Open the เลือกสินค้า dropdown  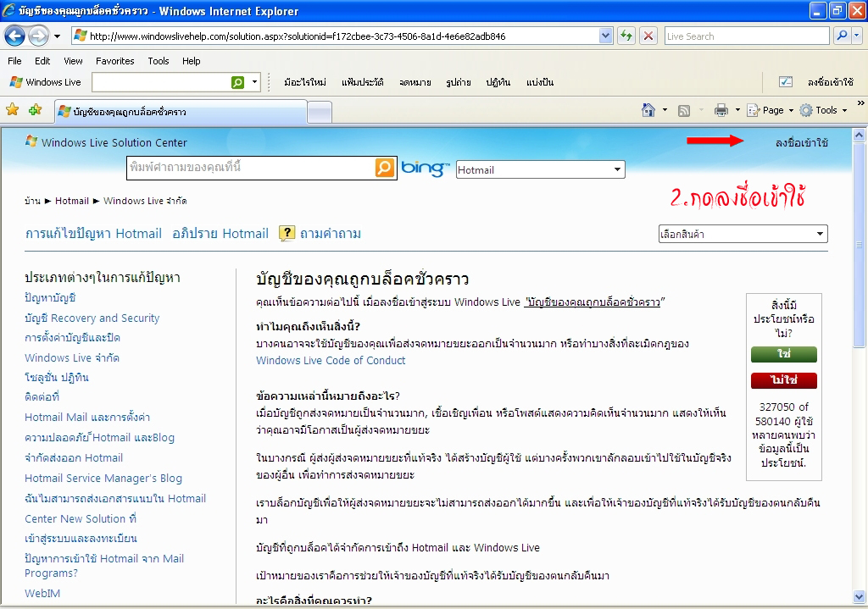click(743, 234)
